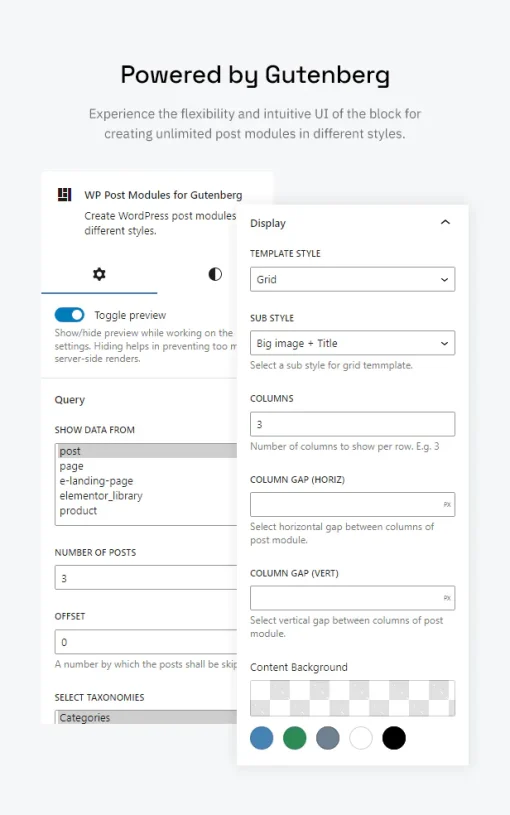
Task: Pick the blue color swatch
Action: [261, 738]
